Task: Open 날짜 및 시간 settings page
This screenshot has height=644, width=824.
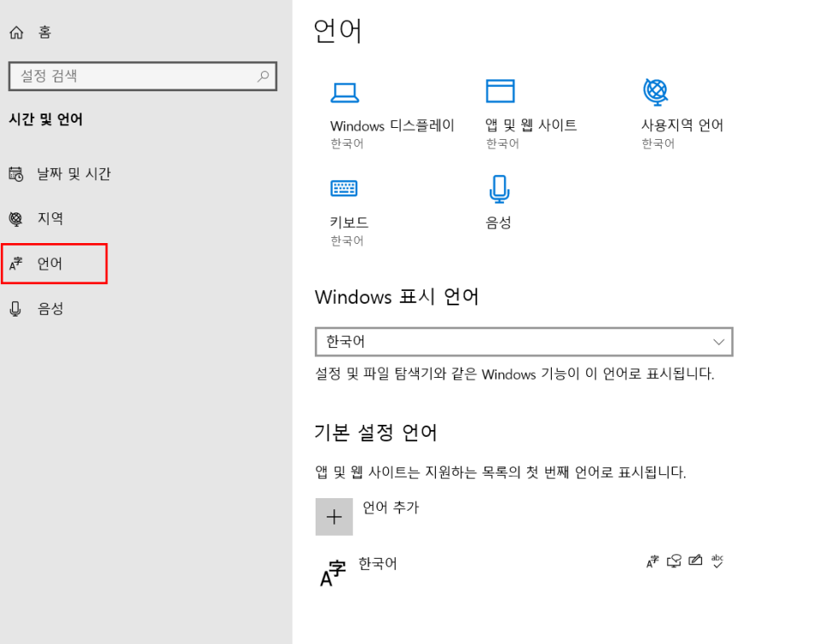Action: [60, 174]
